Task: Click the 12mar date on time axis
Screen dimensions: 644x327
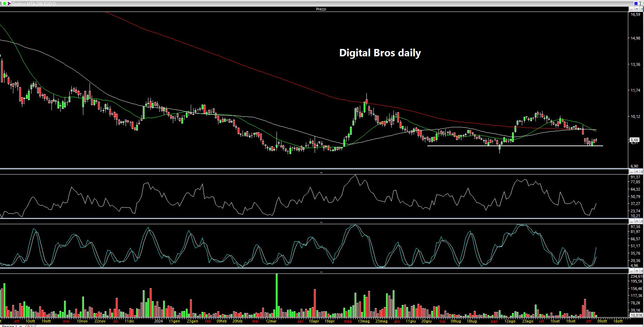Action: 271,321
